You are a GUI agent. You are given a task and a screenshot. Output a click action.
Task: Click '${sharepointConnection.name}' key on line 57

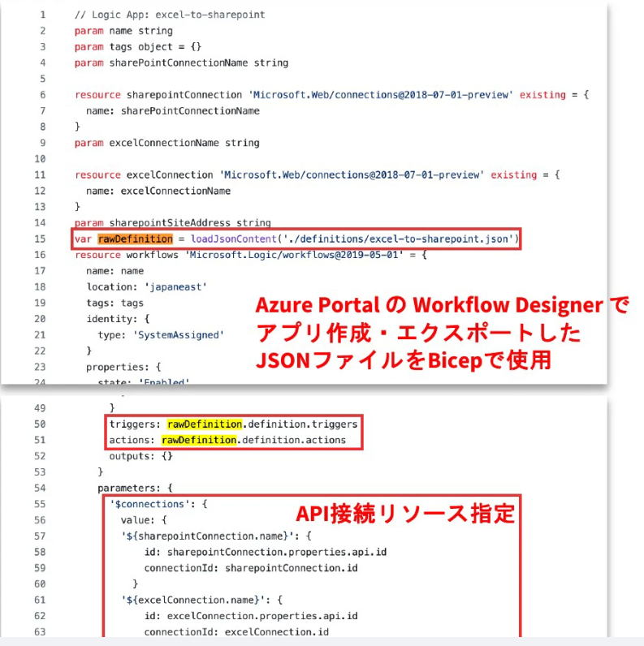207,536
